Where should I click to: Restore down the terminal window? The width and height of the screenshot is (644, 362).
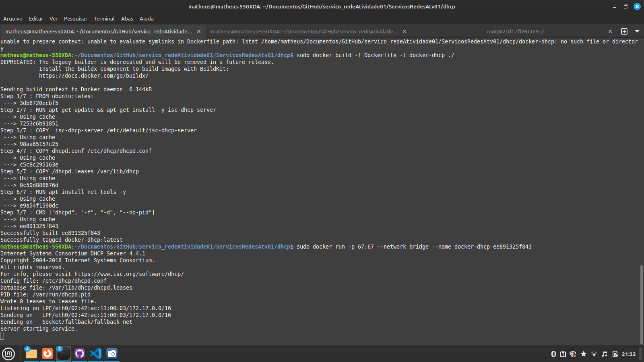click(x=625, y=6)
